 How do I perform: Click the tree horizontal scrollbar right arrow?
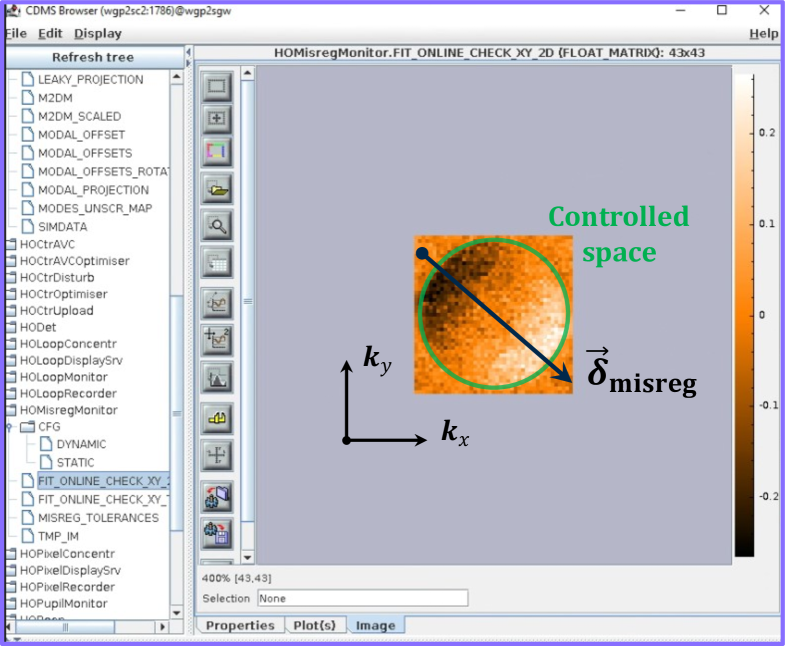[162, 626]
